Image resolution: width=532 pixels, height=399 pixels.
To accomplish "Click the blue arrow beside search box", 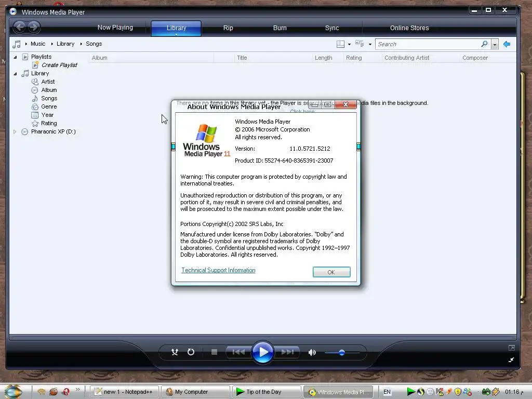I will click(x=507, y=44).
